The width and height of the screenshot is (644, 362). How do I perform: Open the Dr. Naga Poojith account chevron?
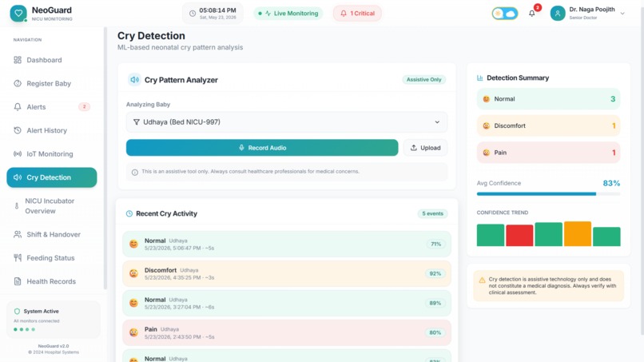(622, 14)
